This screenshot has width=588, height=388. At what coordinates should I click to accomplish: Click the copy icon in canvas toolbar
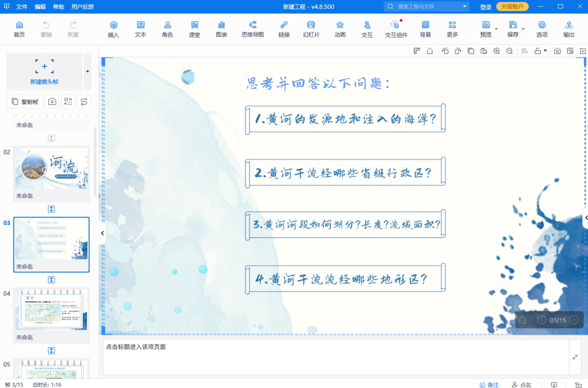pos(471,51)
